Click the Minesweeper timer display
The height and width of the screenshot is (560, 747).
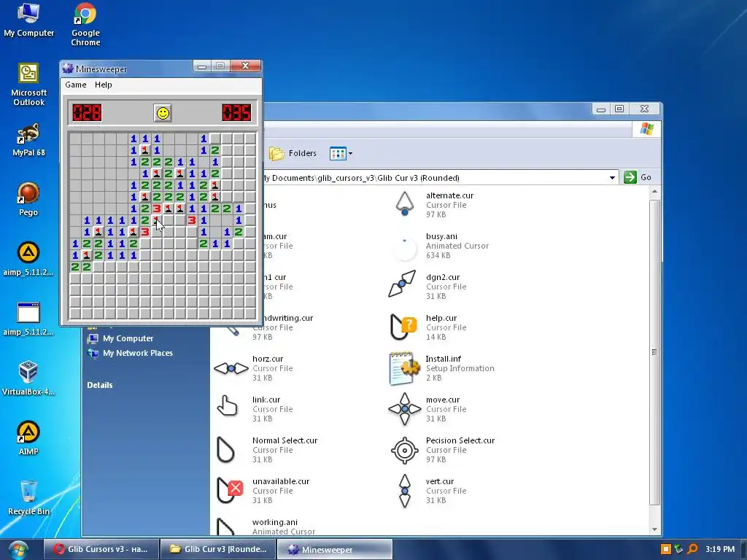[x=236, y=113]
